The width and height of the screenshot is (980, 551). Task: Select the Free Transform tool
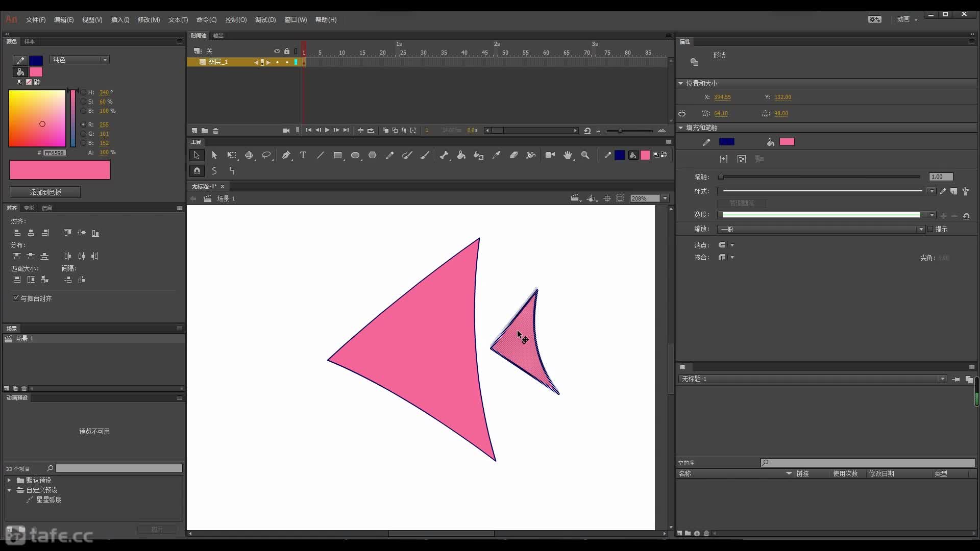[232, 155]
